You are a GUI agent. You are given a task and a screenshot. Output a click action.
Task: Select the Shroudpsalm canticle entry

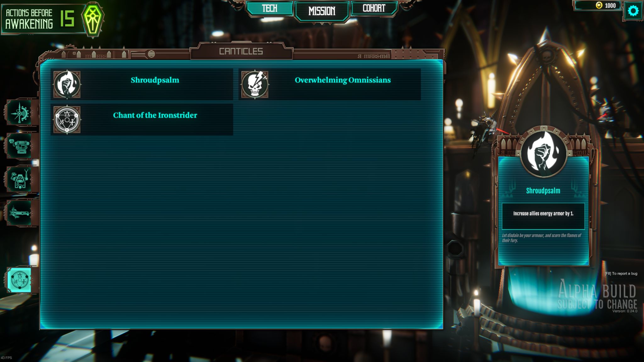(142, 84)
